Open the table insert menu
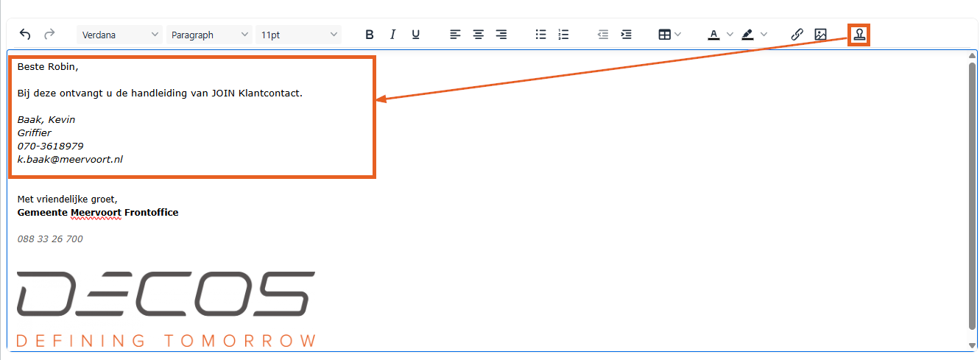Image resolution: width=980 pixels, height=360 pixels. click(x=664, y=35)
